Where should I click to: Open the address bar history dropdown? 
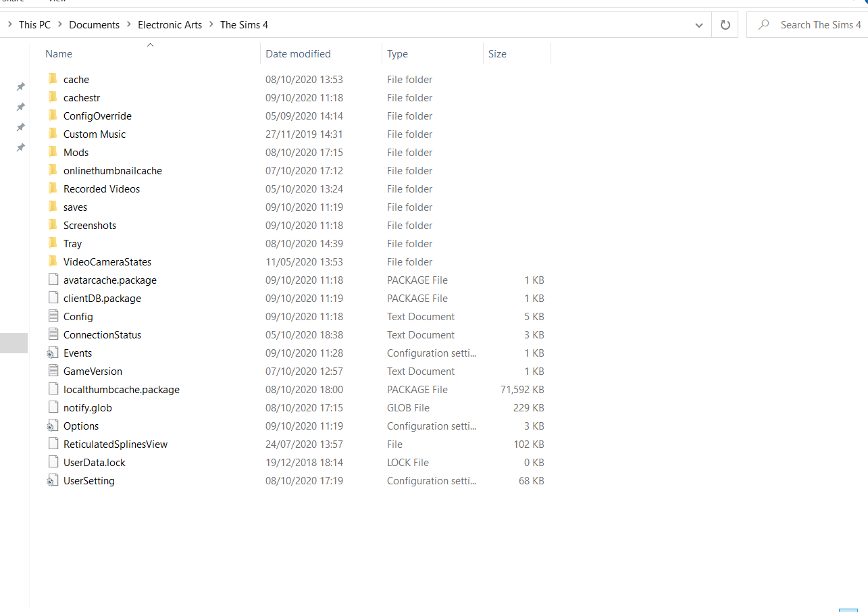tap(699, 25)
